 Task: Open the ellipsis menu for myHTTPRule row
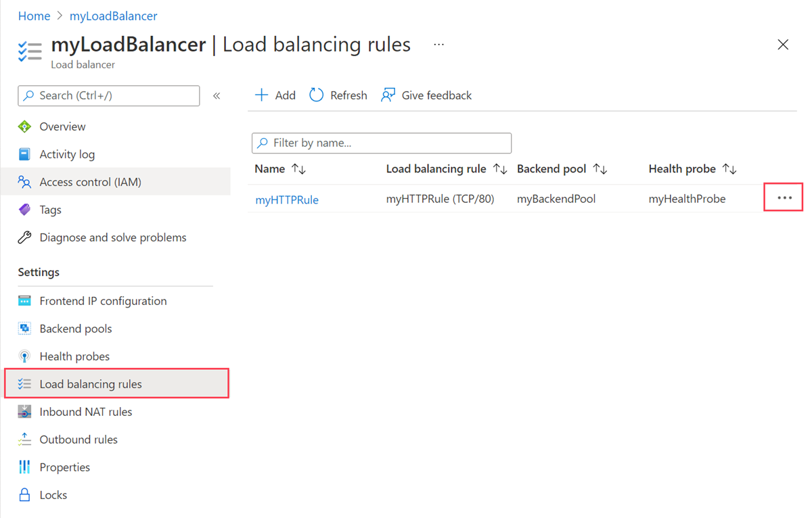[x=784, y=197]
